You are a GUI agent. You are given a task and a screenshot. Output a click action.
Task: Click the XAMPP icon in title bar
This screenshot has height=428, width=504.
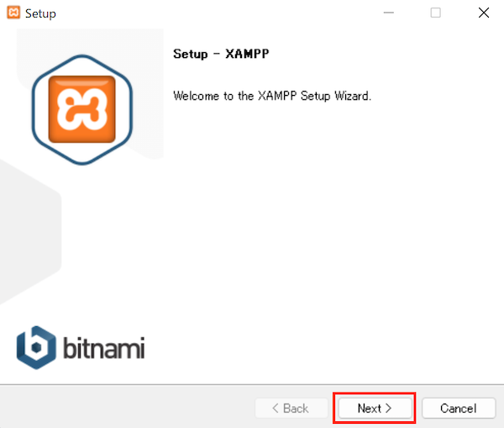coord(13,13)
